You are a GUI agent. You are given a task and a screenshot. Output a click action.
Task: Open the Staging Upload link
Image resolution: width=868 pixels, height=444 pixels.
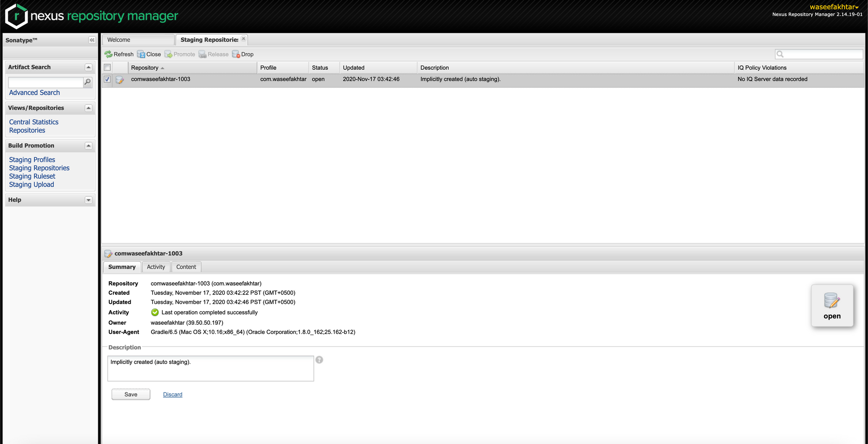tap(32, 185)
